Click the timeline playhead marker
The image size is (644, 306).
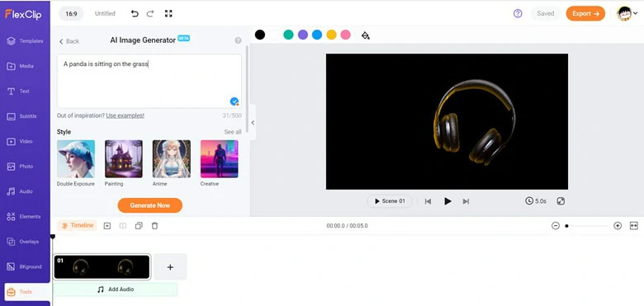pos(53,237)
